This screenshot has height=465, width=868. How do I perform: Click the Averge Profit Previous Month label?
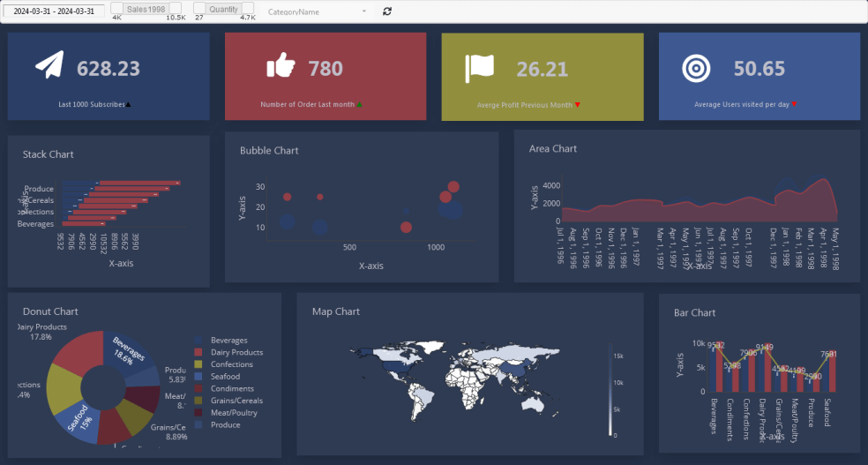(x=524, y=105)
